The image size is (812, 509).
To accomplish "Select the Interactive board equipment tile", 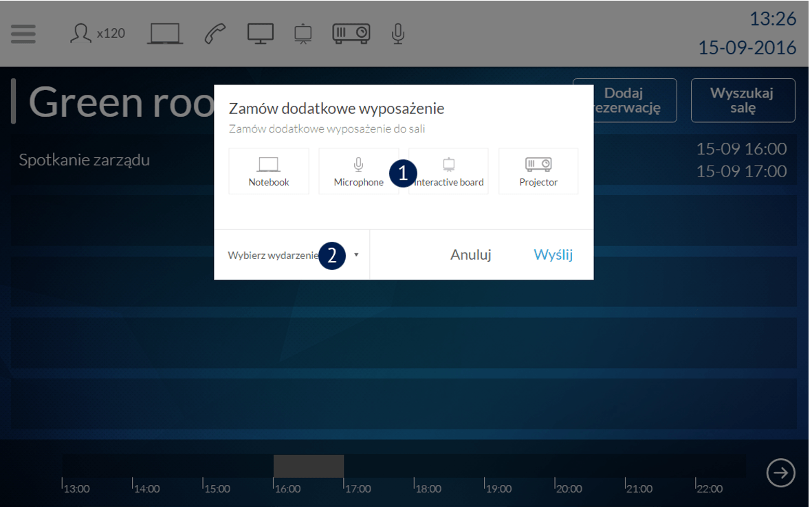I will [x=448, y=171].
